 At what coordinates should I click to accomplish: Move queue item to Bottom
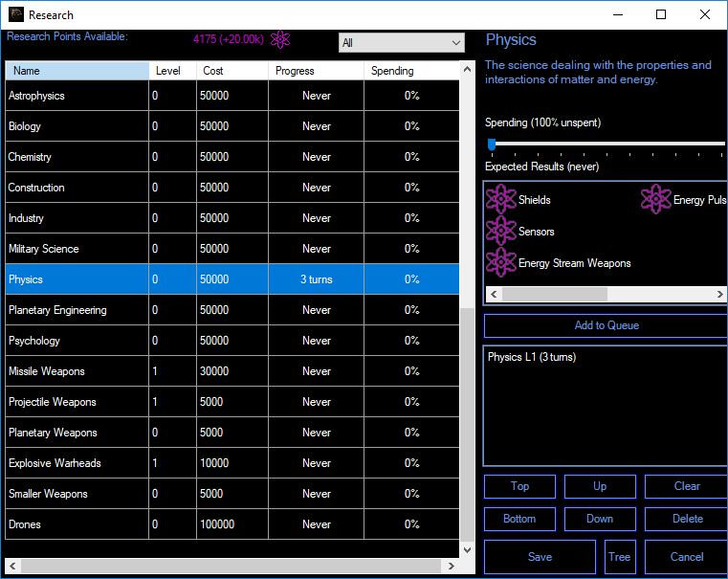pyautogui.click(x=519, y=519)
